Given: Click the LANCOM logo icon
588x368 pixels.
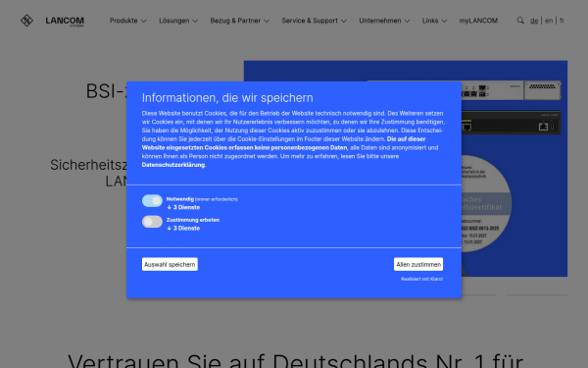Looking at the screenshot, I should coord(26,21).
